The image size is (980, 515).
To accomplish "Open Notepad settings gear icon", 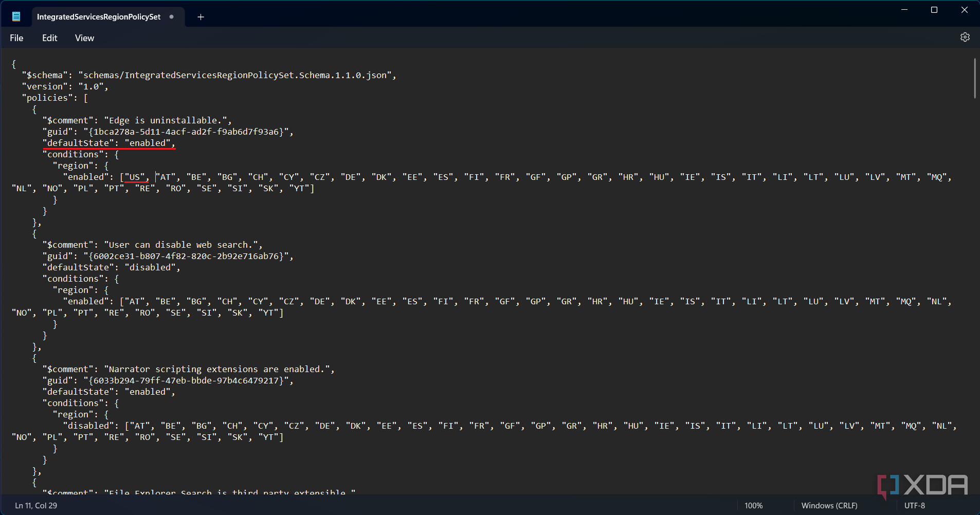I will click(x=965, y=37).
